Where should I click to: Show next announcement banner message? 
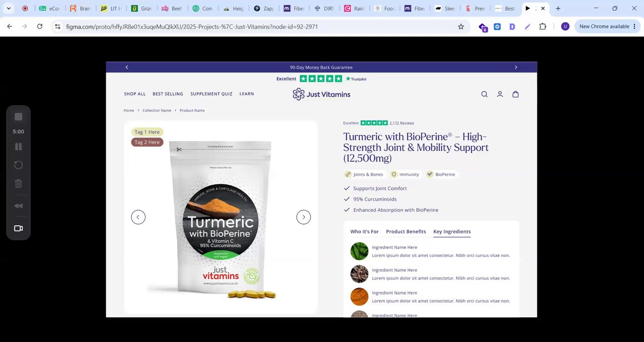516,67
